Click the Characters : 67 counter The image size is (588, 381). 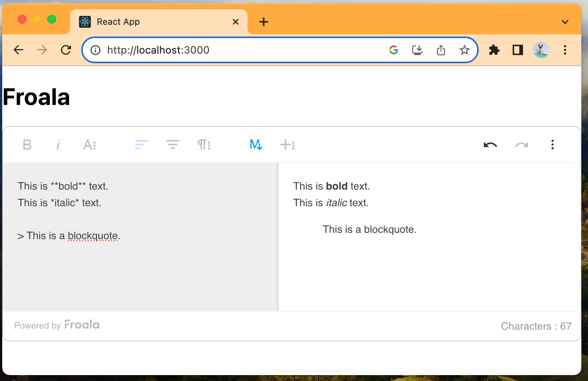tap(536, 326)
